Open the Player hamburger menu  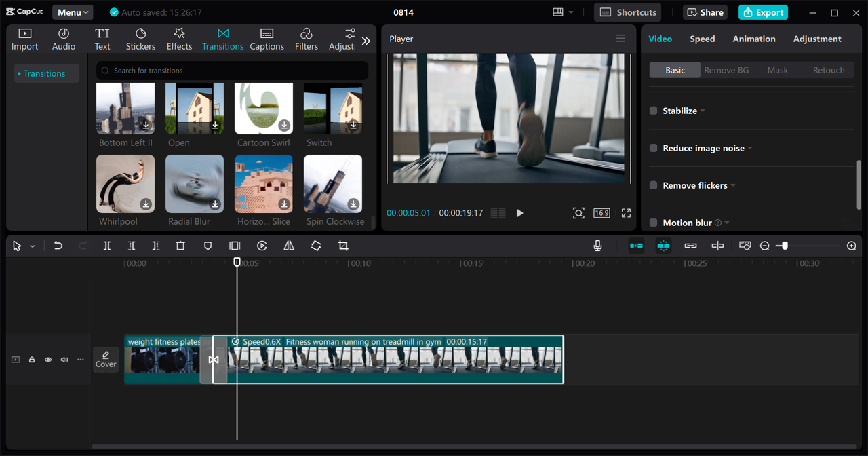click(x=620, y=39)
